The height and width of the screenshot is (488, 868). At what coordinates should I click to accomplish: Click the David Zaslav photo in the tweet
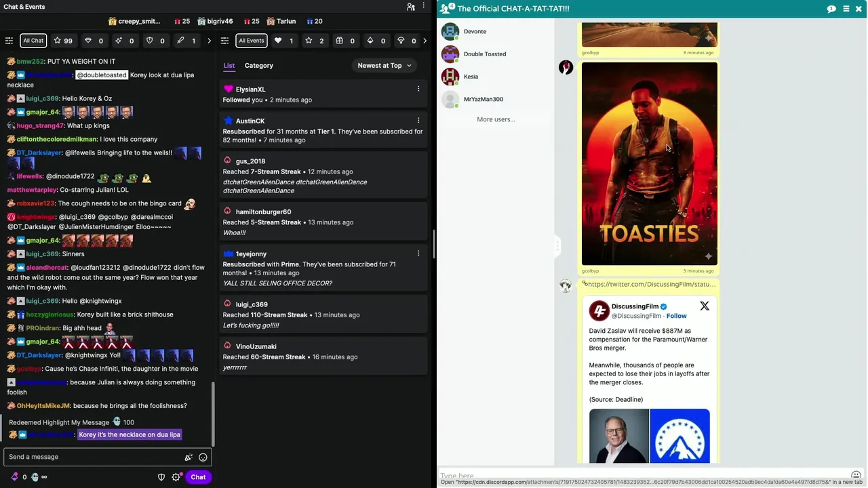click(619, 436)
